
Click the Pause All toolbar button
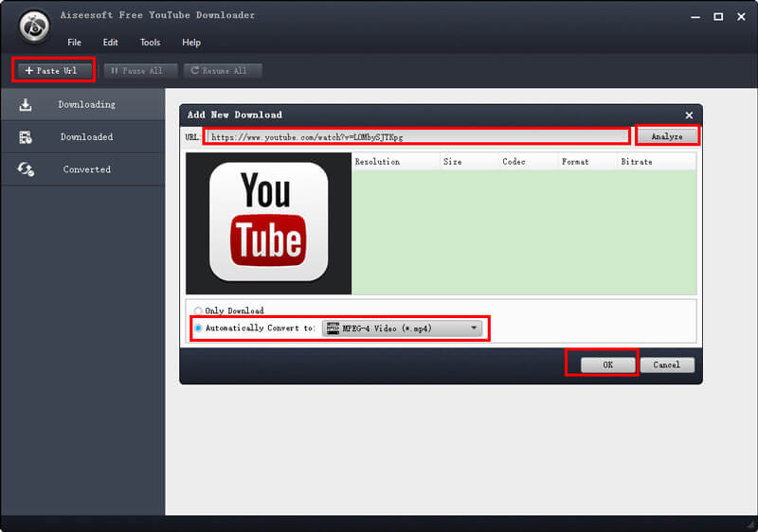coord(140,70)
